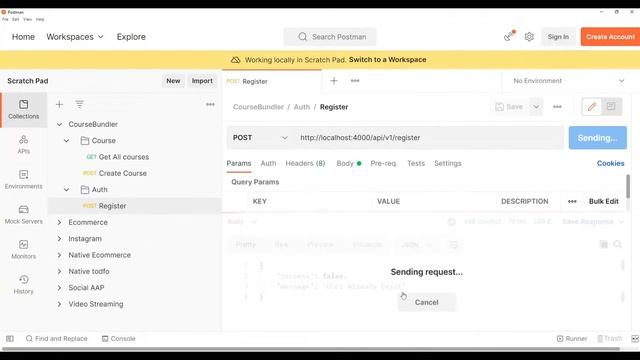Viewport: 640px width, 360px height.
Task: Open tab options ellipsis next to plus
Action: 355,81
